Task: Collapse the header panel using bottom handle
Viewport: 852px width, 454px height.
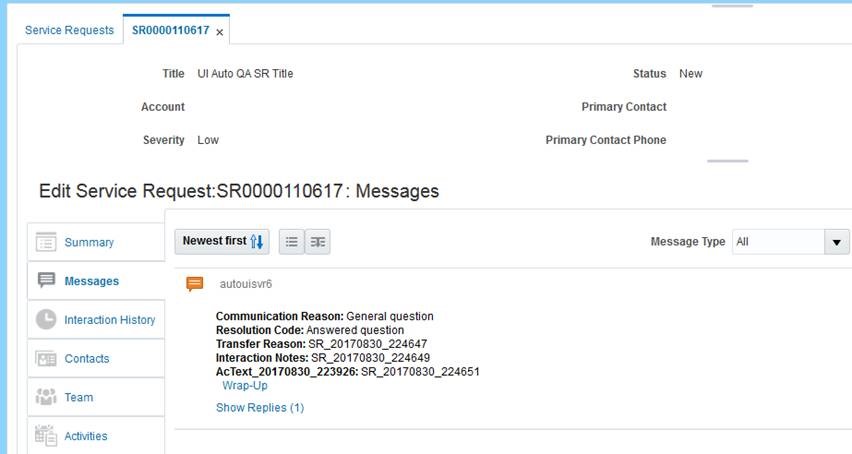Action: point(728,161)
